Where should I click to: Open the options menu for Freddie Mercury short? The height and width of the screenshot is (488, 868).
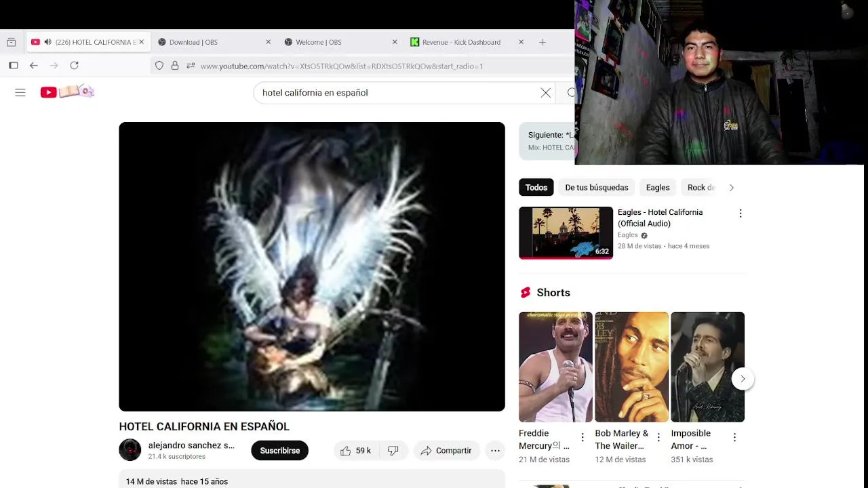click(x=583, y=438)
